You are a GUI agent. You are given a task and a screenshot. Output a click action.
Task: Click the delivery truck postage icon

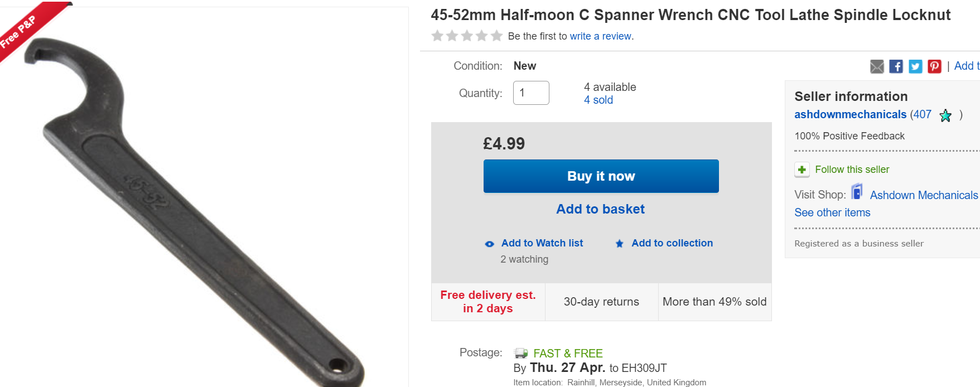pos(521,353)
